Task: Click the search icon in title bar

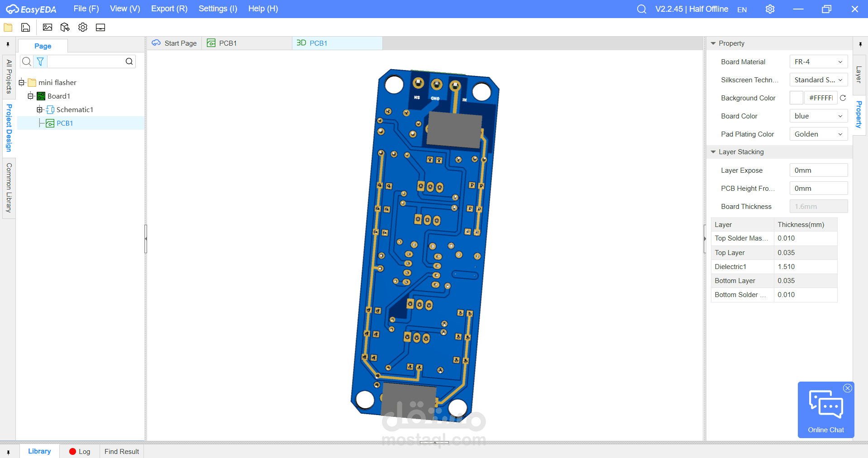Action: (641, 9)
